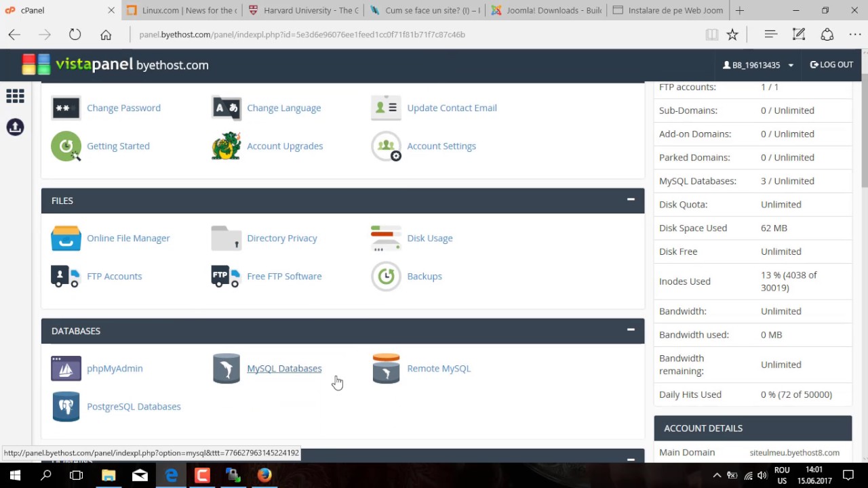Screen dimensions: 868x488
Task: Click the Account Settings icon
Action: (386, 146)
